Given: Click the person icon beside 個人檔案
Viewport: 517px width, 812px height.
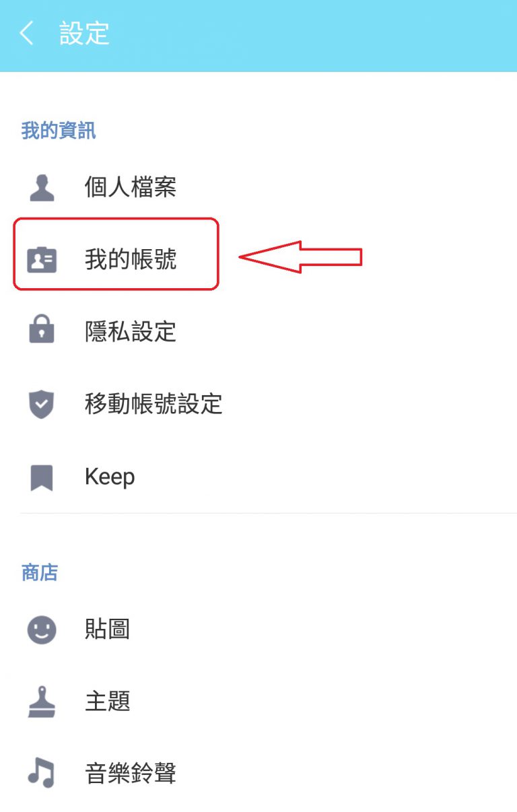Looking at the screenshot, I should pos(42,187).
